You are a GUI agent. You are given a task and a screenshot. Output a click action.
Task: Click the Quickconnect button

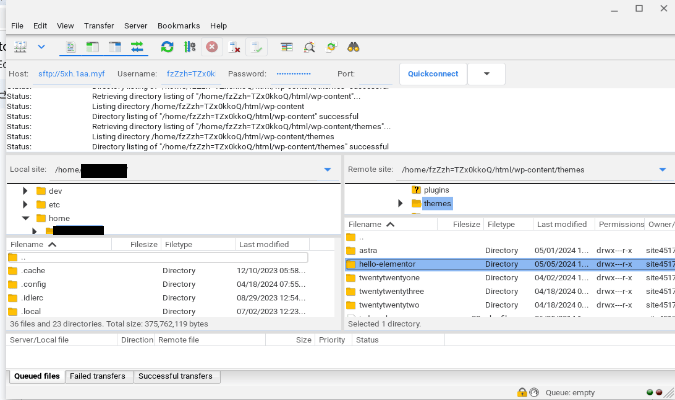coord(433,74)
